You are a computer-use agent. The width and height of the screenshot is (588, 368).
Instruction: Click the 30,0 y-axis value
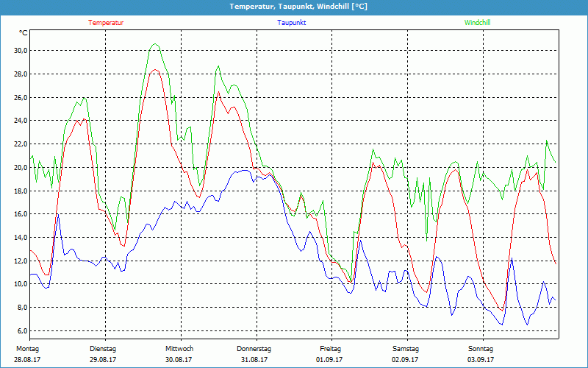21,51
